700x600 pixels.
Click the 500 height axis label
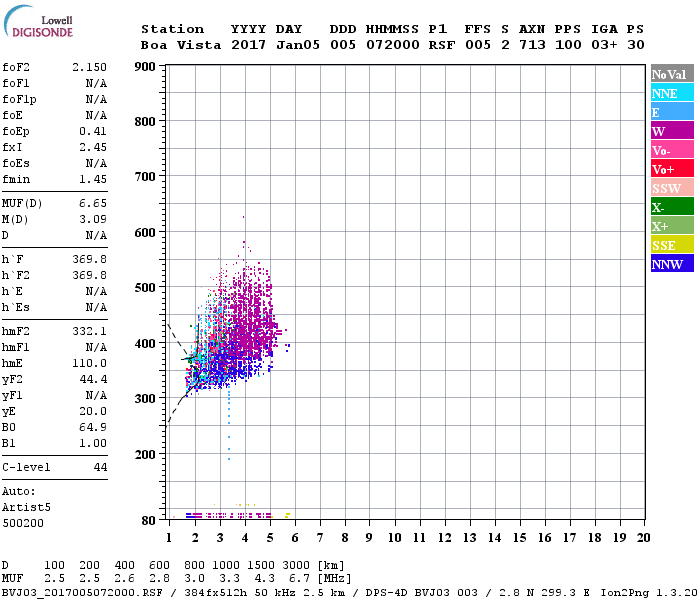[x=145, y=288]
